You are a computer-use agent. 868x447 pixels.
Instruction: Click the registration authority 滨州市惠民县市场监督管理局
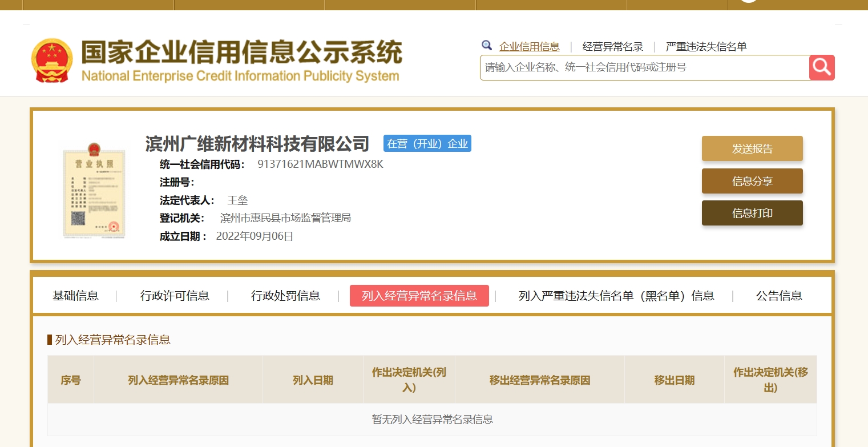point(285,218)
